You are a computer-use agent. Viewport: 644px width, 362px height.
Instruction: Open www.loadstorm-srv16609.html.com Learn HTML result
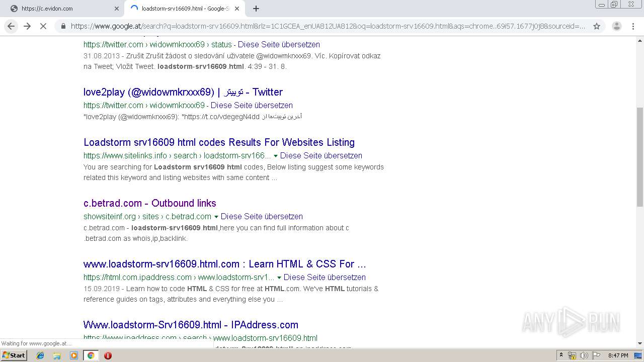225,264
